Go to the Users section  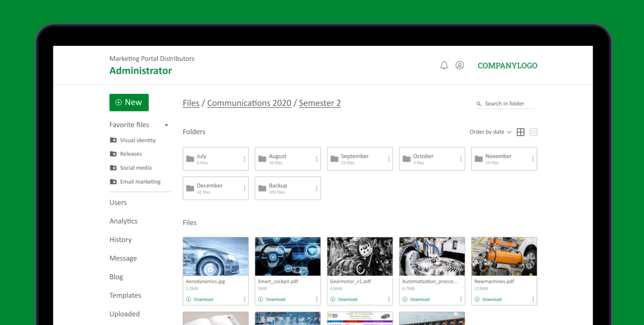click(118, 203)
